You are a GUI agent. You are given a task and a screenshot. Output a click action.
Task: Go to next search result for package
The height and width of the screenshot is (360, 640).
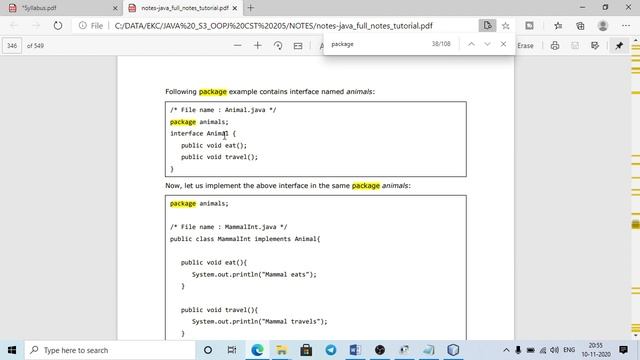[487, 44]
